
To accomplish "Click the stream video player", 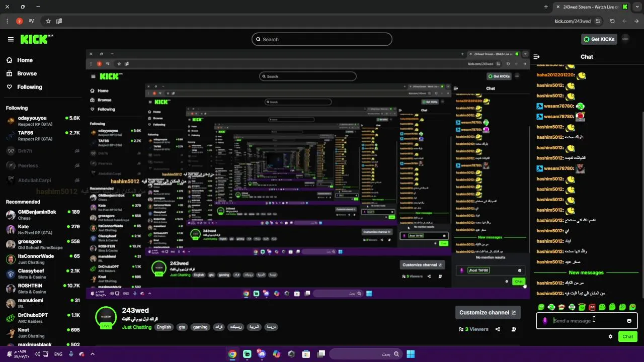I will click(308, 174).
